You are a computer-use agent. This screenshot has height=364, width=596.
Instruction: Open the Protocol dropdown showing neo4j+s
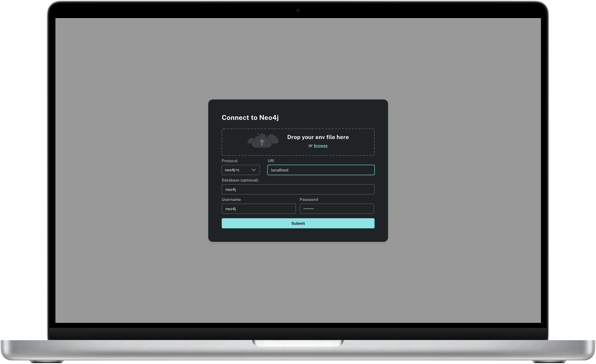241,170
